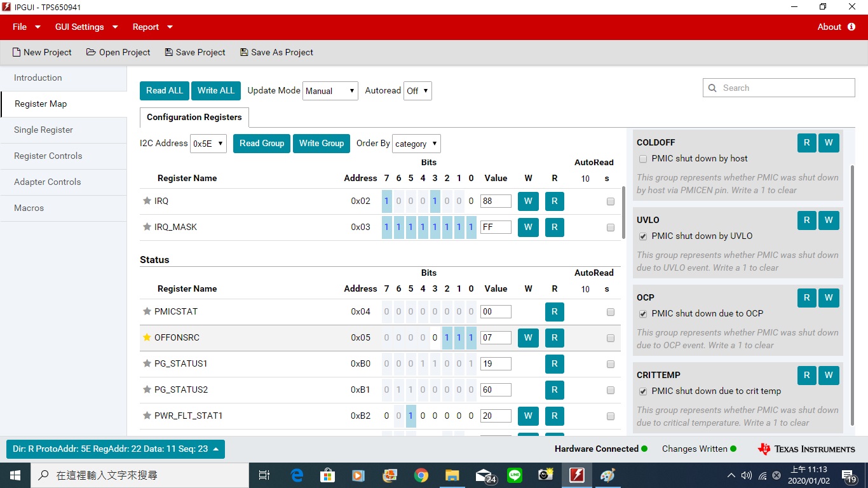Open the Update Mode dropdown
868x488 pixels.
click(330, 91)
